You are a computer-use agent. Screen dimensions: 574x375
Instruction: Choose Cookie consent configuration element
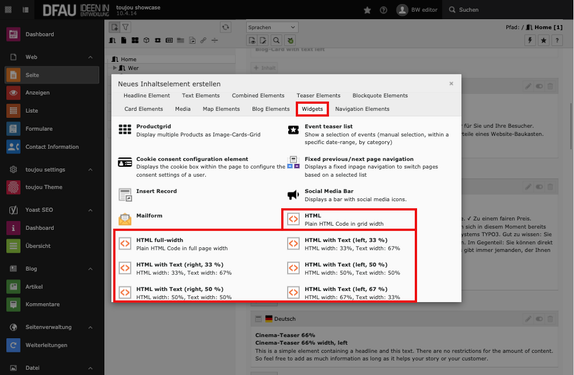click(x=201, y=167)
